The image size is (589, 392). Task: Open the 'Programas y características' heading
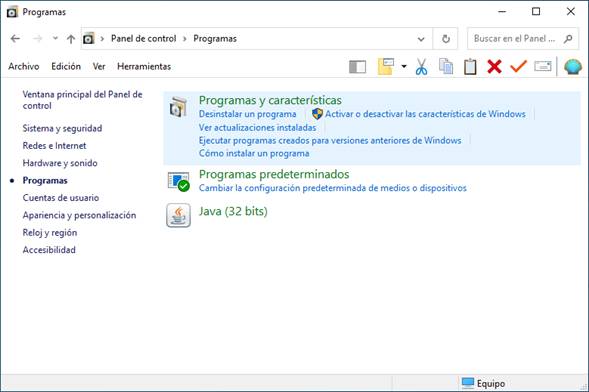point(270,100)
